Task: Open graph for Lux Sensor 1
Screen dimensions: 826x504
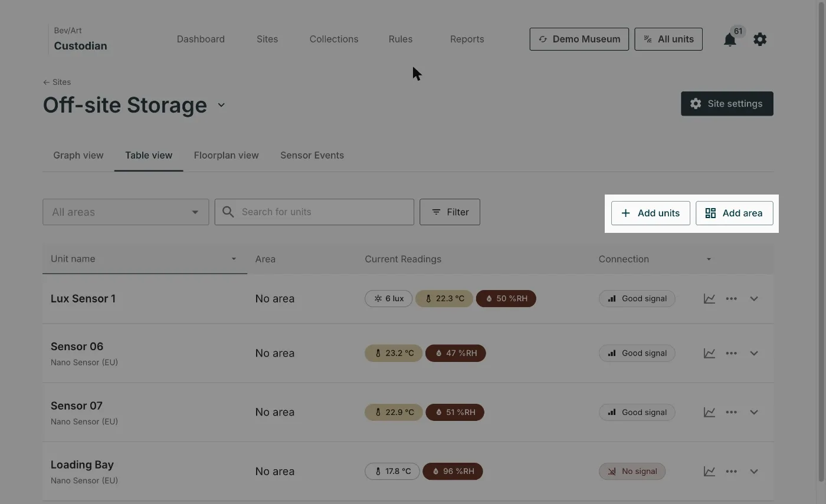Action: [x=709, y=299]
